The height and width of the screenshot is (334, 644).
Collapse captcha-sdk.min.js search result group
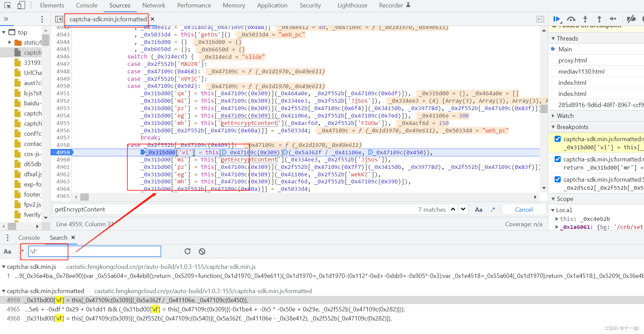(x=4, y=267)
